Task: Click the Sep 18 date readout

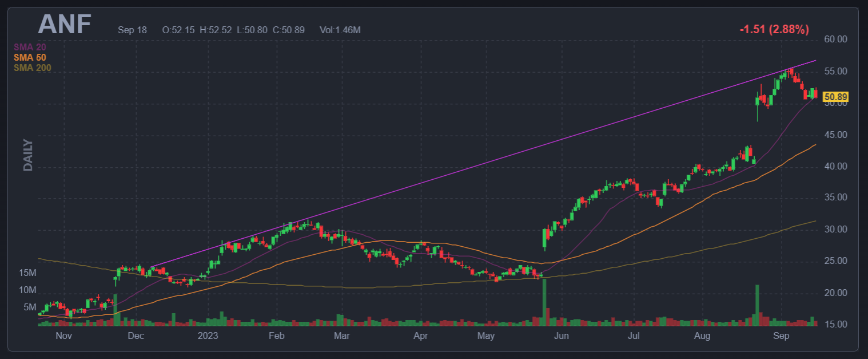Action: 132,30
